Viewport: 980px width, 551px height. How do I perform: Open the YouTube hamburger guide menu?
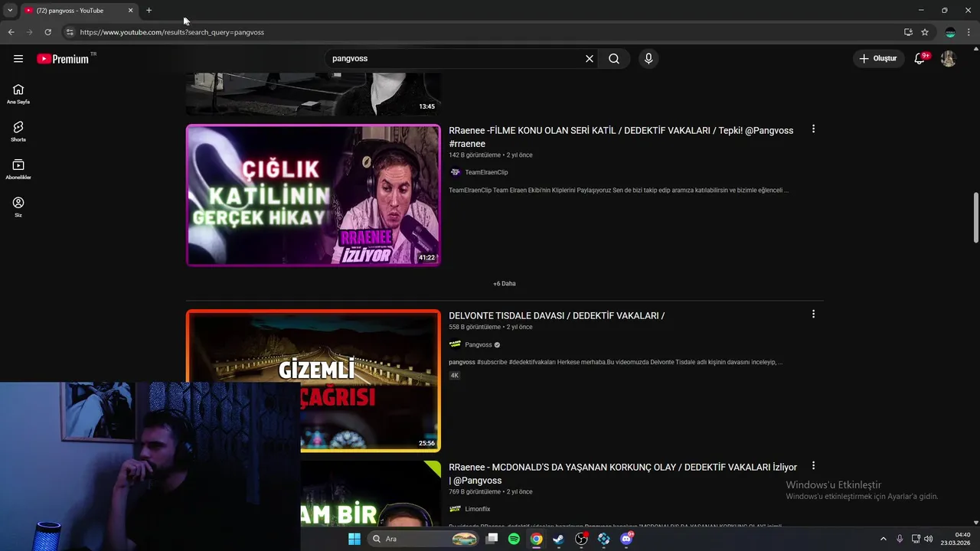[18, 59]
